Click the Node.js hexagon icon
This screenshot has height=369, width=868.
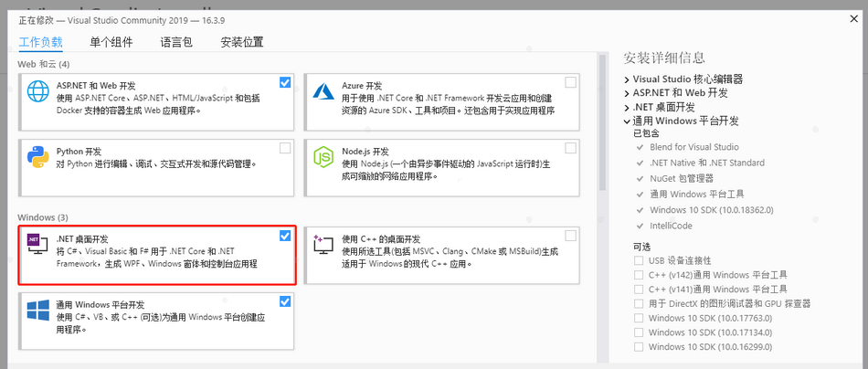tap(323, 157)
